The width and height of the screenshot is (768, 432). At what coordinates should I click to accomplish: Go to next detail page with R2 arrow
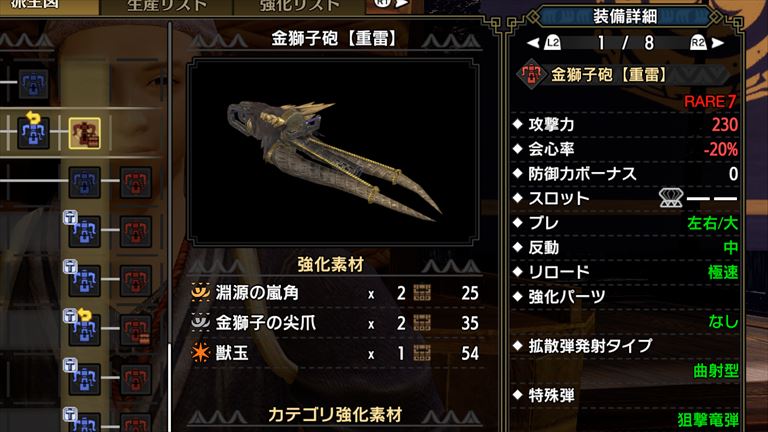point(707,43)
